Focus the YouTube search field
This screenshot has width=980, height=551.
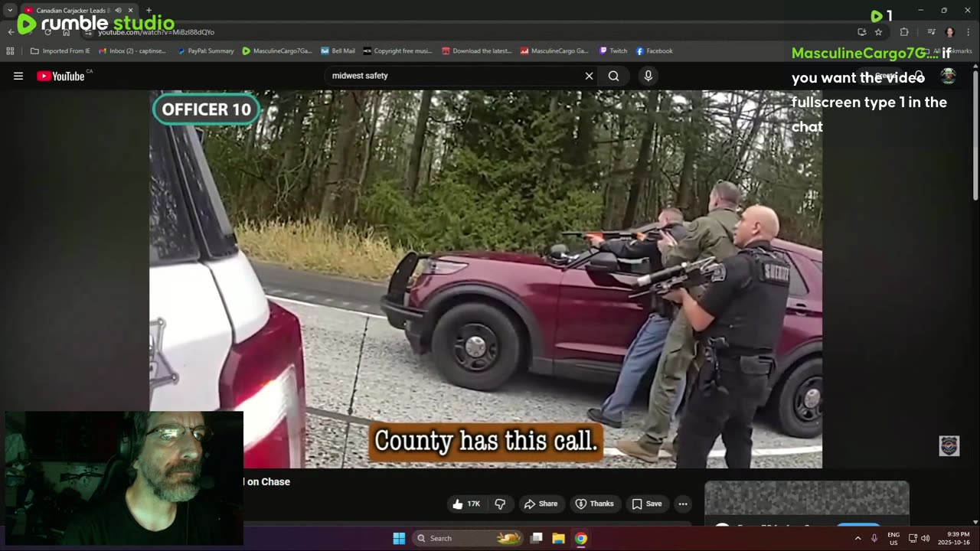coord(455,76)
